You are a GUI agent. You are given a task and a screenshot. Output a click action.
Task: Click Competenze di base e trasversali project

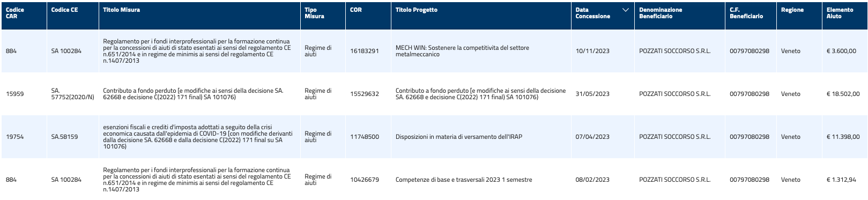coord(464,180)
